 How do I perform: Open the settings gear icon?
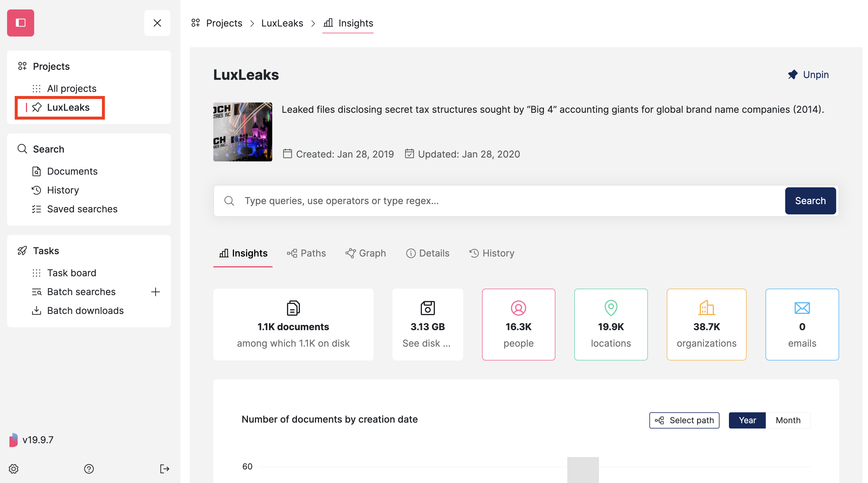14,469
